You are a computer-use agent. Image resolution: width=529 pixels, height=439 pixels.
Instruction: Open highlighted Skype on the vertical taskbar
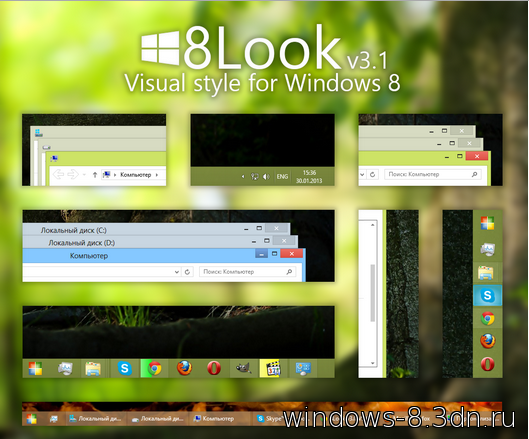pos(488,296)
